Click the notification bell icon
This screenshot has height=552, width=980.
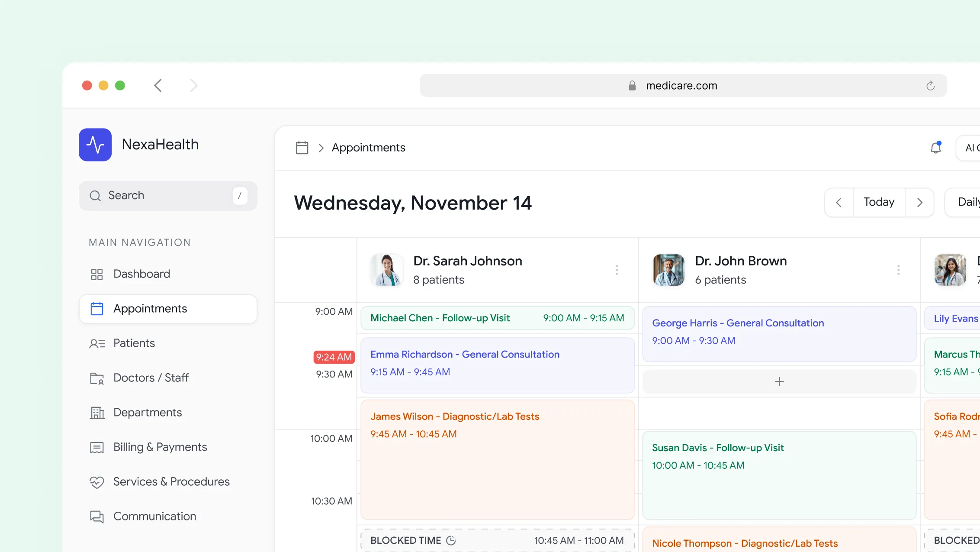pyautogui.click(x=935, y=148)
